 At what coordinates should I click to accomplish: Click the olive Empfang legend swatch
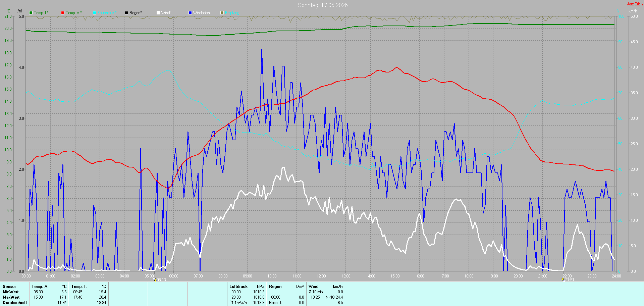[x=222, y=13]
